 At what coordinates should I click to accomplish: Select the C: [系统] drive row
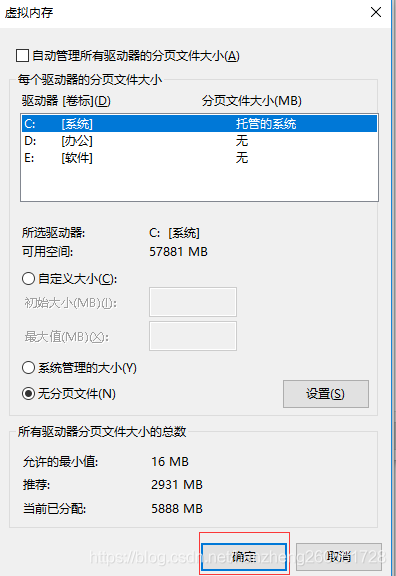199,124
